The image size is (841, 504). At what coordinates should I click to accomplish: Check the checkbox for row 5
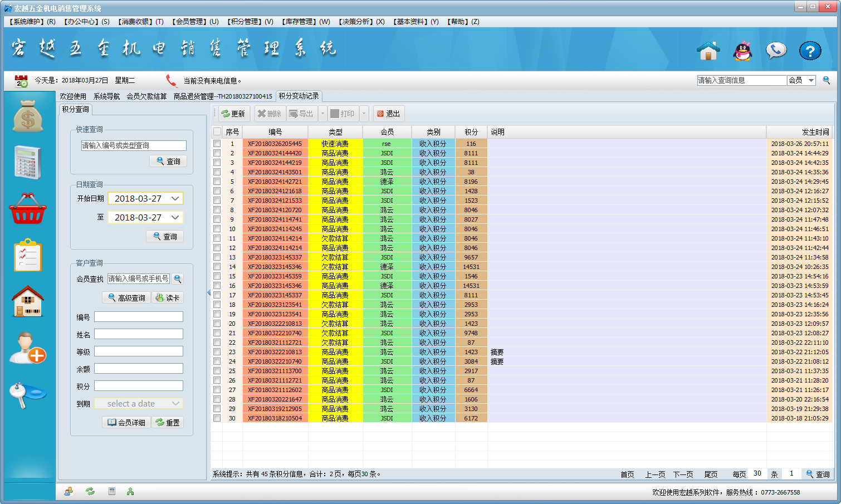[x=217, y=182]
